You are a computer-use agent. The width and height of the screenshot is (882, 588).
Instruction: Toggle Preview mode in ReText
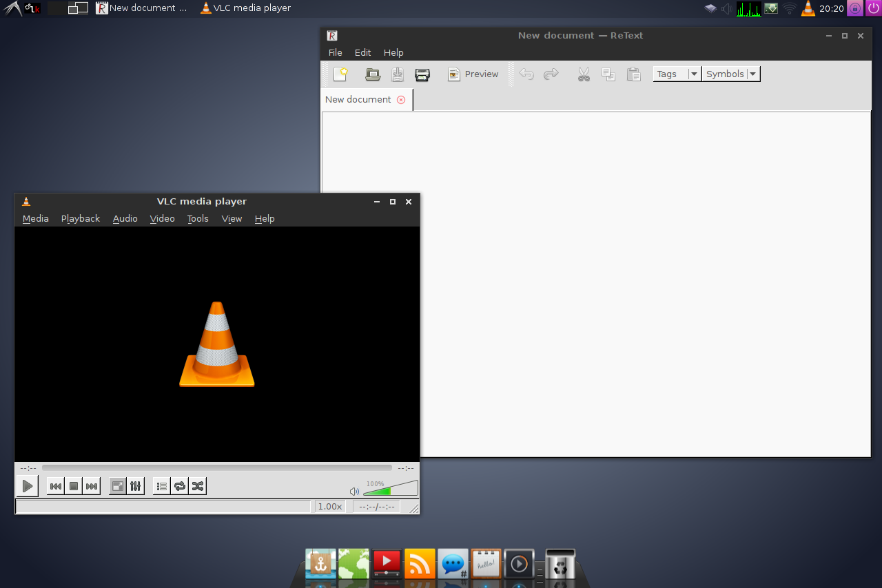[473, 74]
